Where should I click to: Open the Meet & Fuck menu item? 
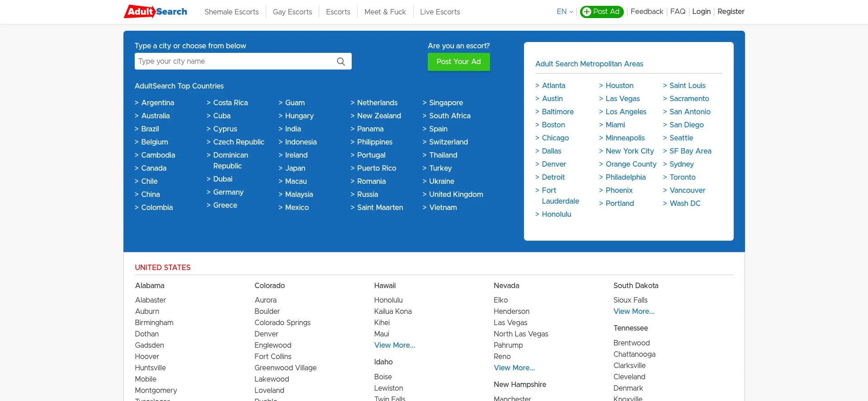[x=385, y=12]
